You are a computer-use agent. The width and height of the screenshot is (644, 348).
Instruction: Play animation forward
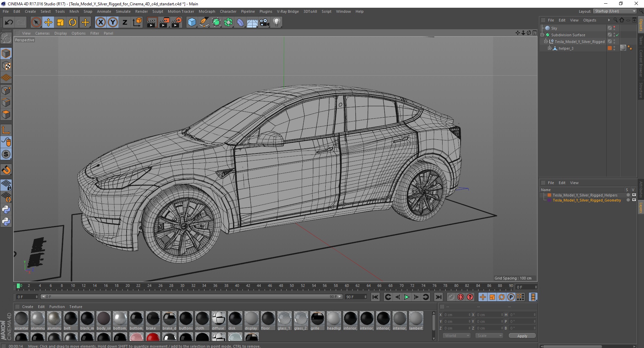pos(407,297)
